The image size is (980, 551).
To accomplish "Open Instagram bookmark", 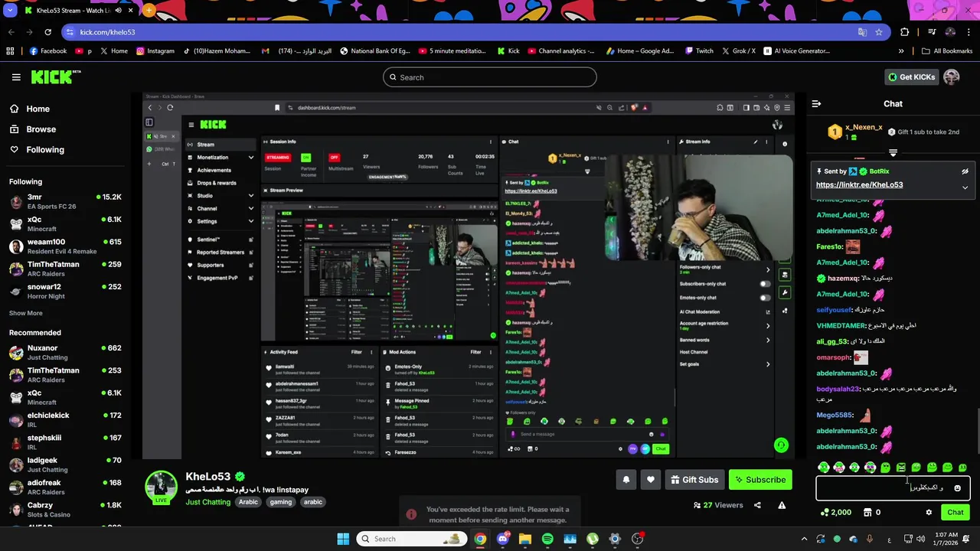I will [155, 51].
